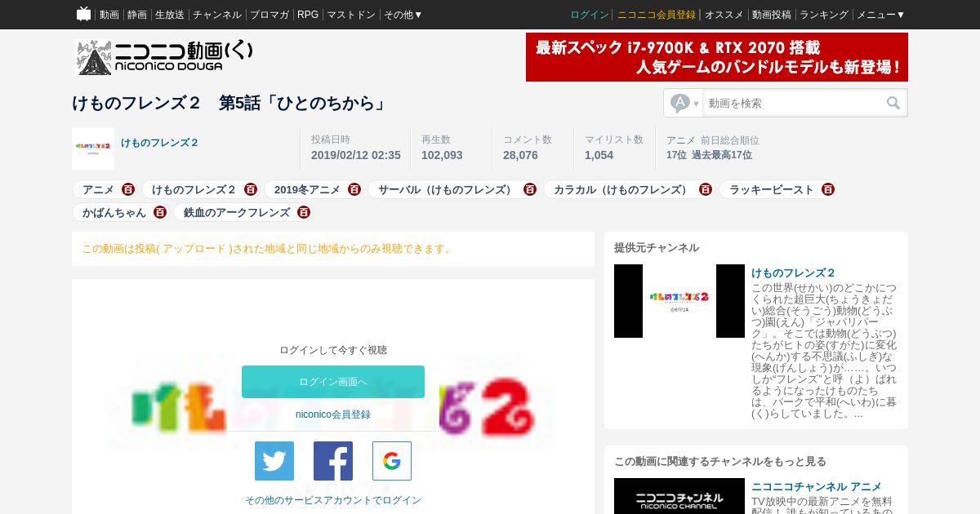Viewport: 980px width, 514px height.
Task: Open dictionary icon beside かばんちゃん tag
Action: [x=160, y=212]
